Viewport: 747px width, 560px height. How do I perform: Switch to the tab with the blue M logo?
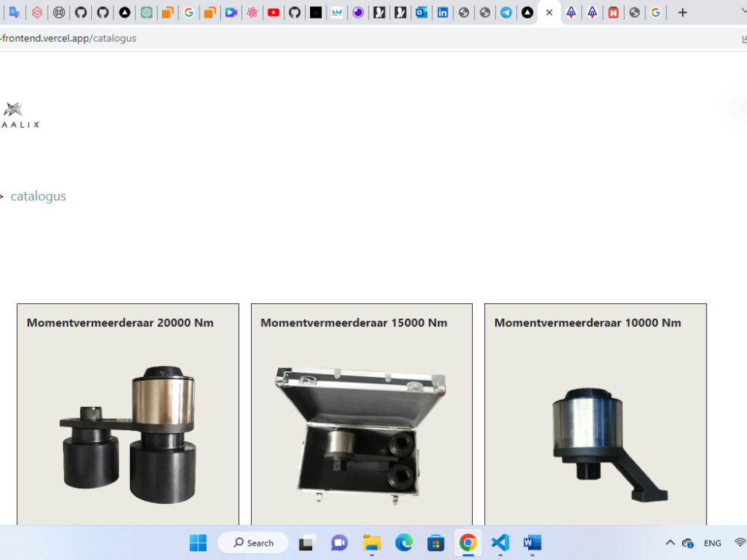[x=337, y=13]
